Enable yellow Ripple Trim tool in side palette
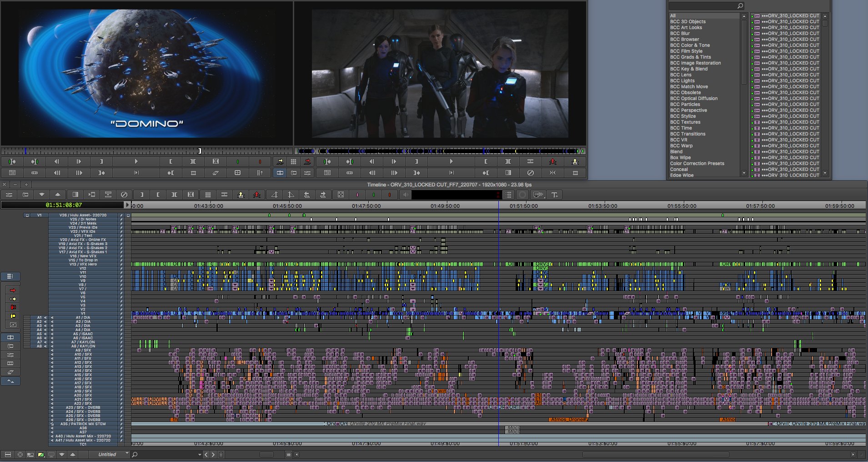This screenshot has height=462, width=868. pos(13,316)
